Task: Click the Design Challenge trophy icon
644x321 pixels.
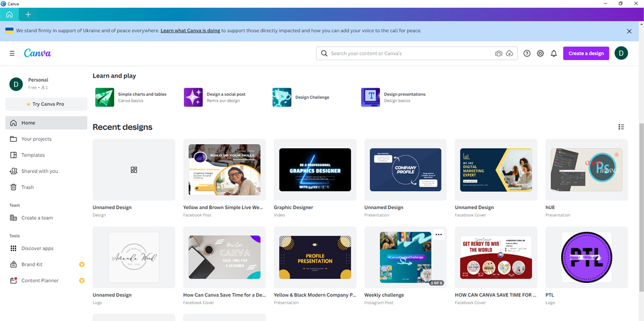Action: pos(282,97)
